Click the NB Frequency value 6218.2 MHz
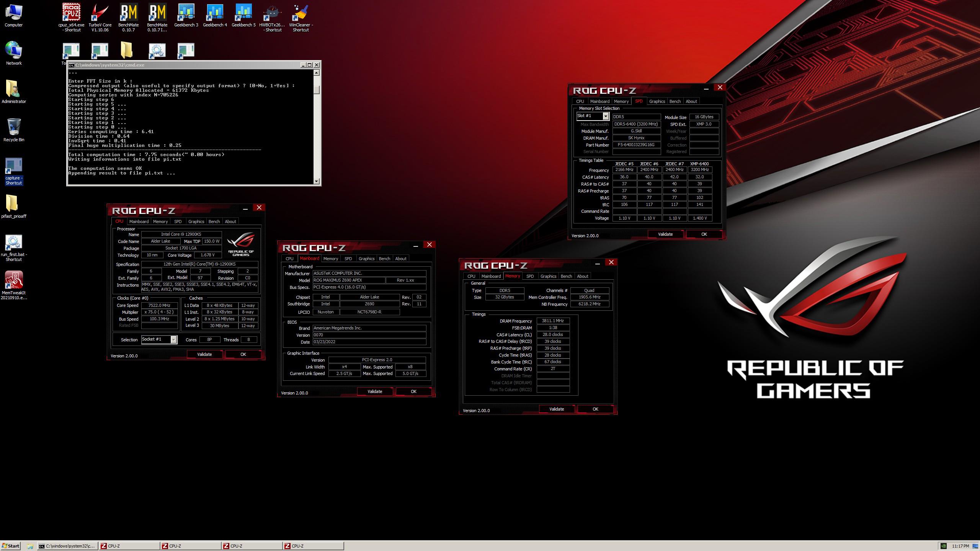Screen dimensions: 980x551 pyautogui.click(x=590, y=304)
